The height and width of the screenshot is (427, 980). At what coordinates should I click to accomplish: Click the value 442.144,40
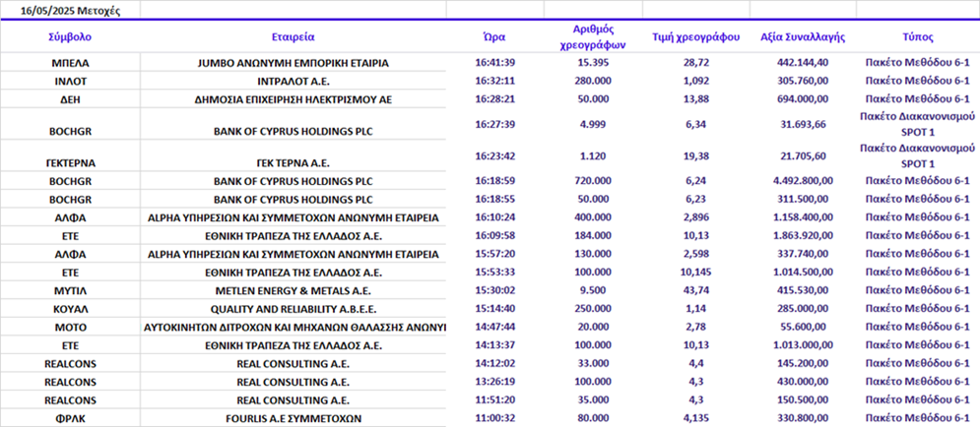(803, 62)
